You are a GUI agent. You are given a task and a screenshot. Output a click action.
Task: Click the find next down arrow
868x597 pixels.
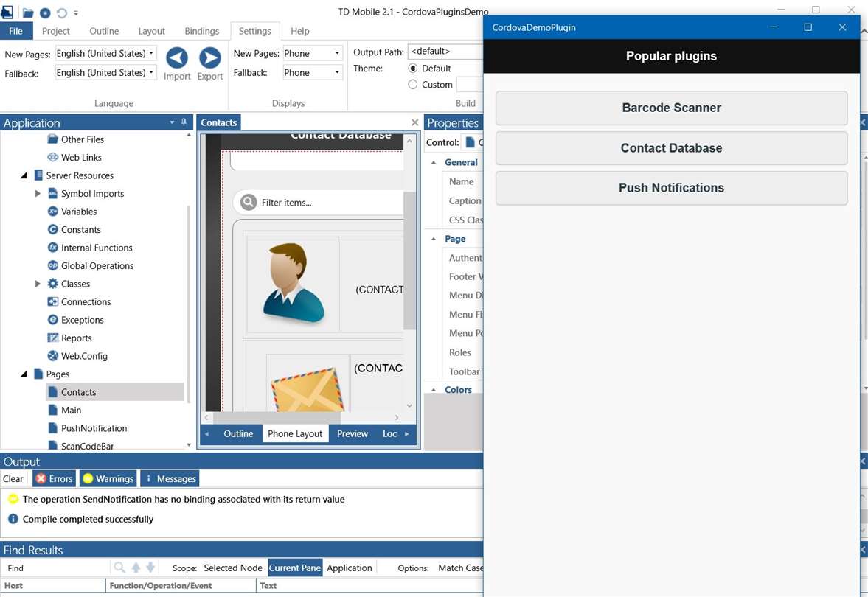point(150,568)
